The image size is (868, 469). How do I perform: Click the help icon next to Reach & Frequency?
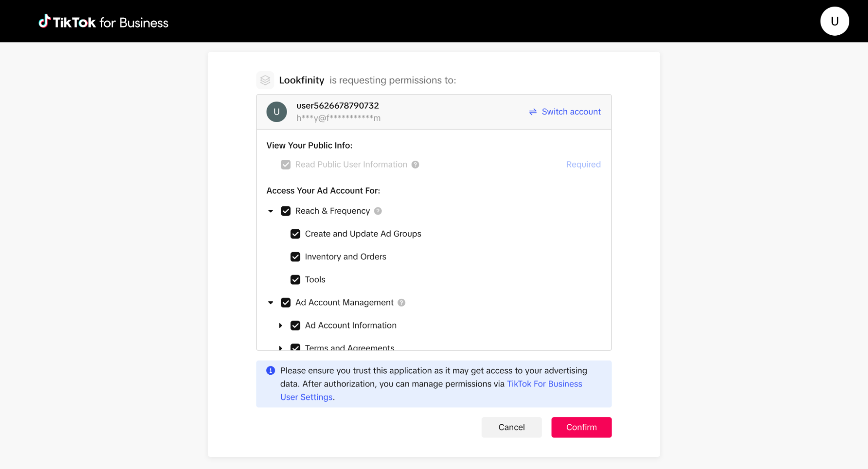378,211
